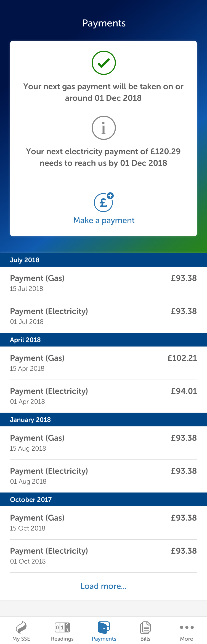Tap the electricity payment info icon
The height and width of the screenshot is (644, 207).
[x=104, y=128]
